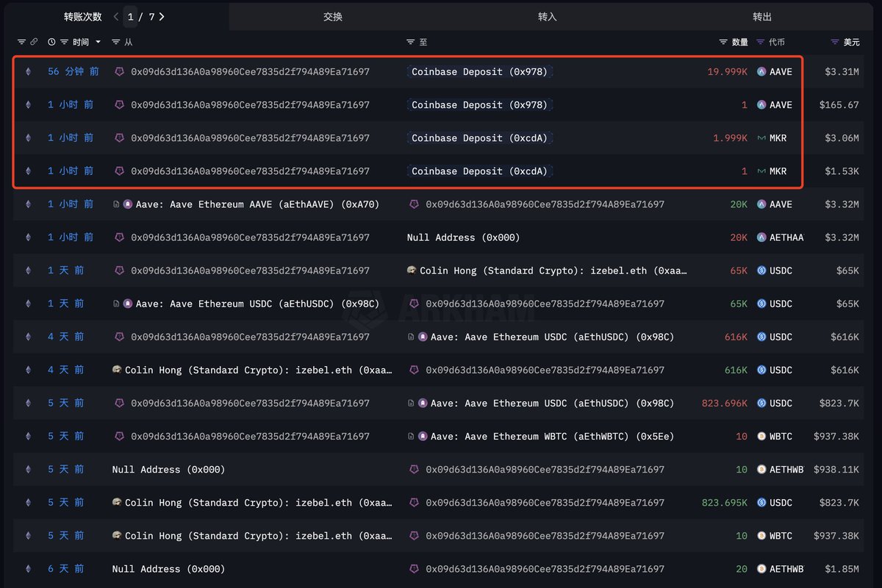Go to the next page of transfers
Image resolution: width=882 pixels, height=588 pixels.
tap(162, 16)
